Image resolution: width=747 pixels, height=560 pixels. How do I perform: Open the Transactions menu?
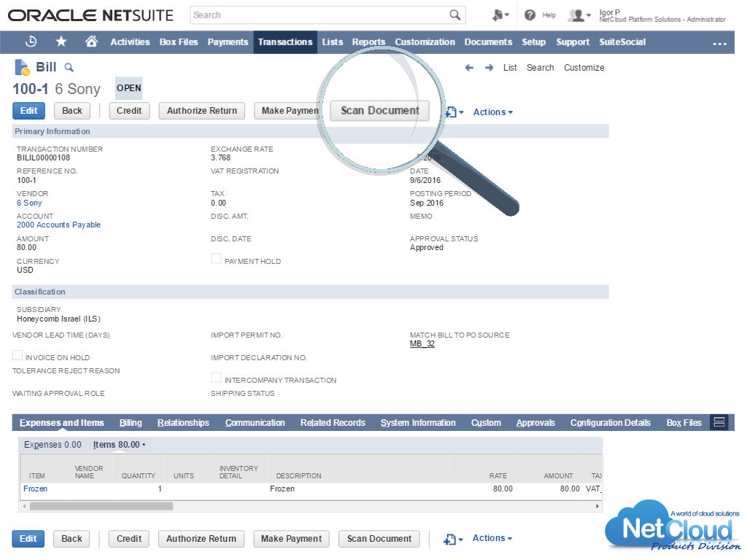tap(285, 42)
